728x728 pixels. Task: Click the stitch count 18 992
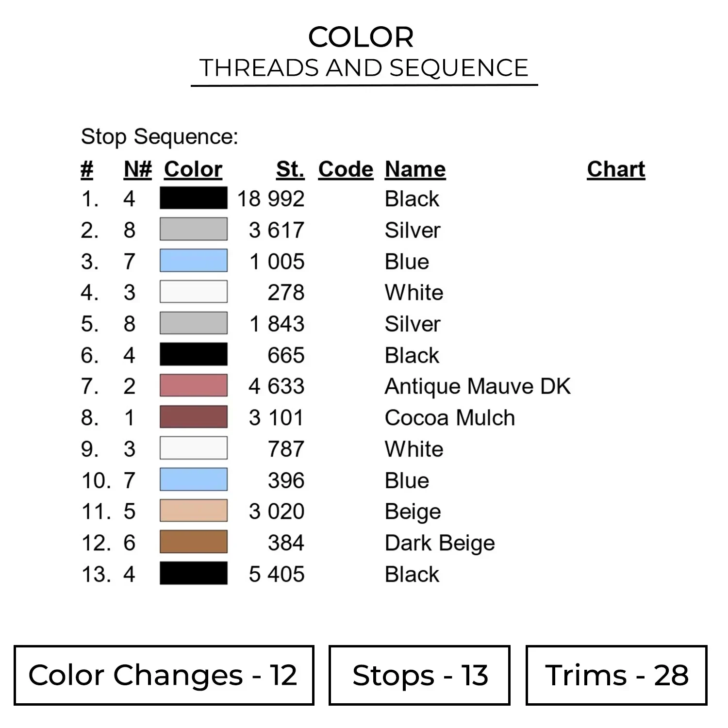(271, 199)
